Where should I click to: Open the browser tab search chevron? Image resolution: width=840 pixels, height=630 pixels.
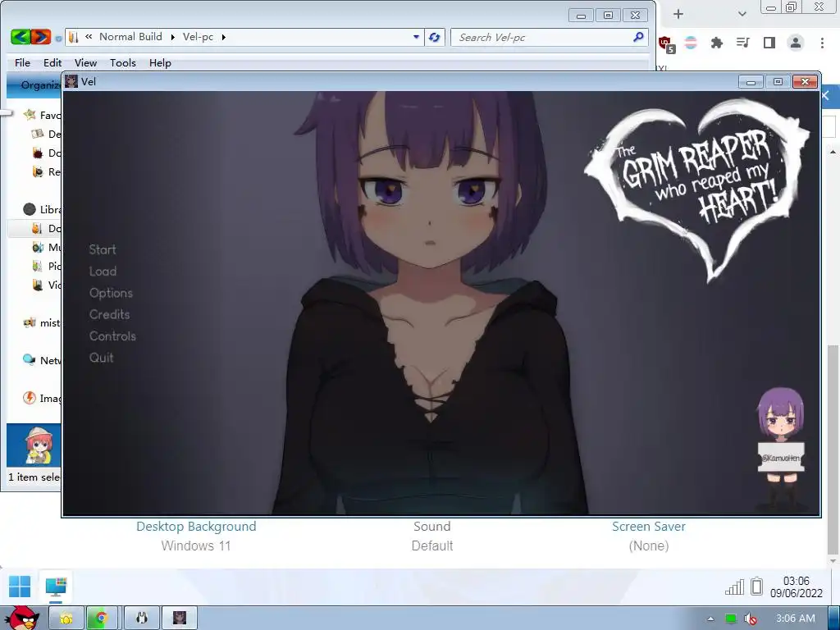742,14
